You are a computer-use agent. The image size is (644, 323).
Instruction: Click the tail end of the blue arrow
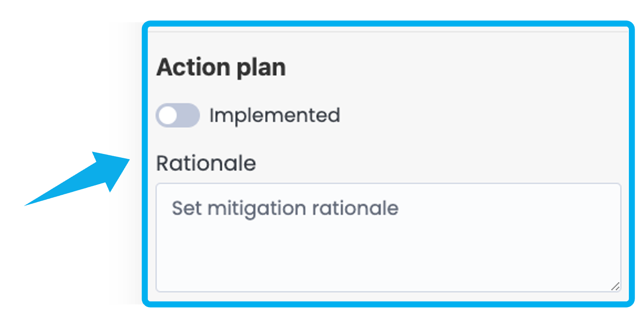(x=27, y=205)
